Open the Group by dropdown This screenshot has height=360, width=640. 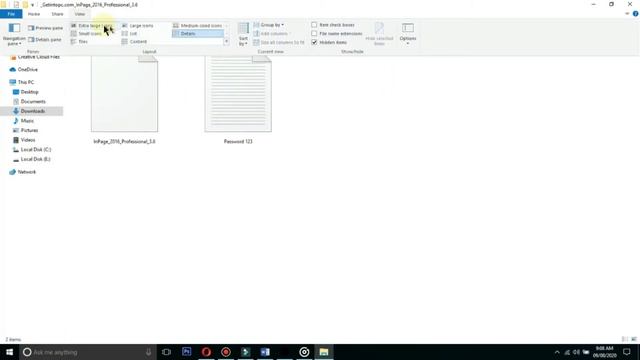pos(269,25)
